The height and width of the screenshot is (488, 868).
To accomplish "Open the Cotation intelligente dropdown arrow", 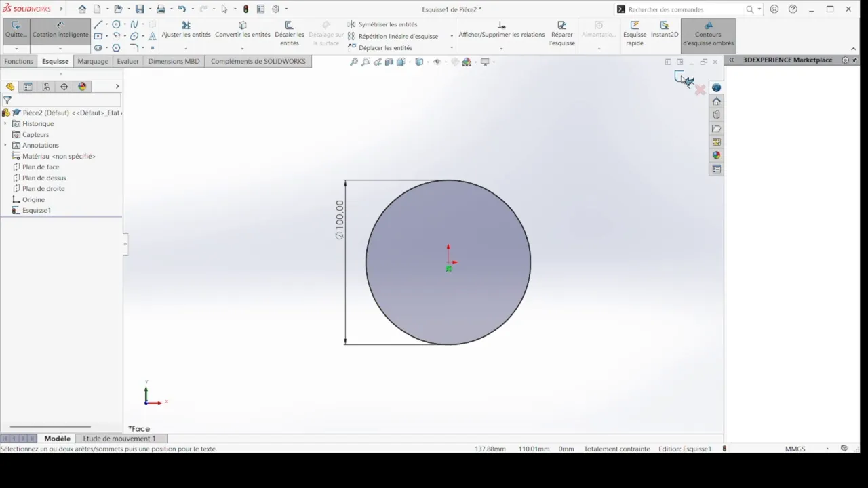I will 60,49.
